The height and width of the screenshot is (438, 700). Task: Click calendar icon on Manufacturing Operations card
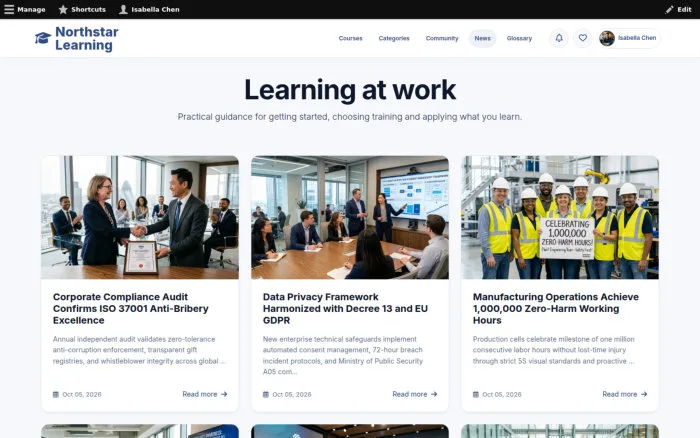click(x=476, y=394)
